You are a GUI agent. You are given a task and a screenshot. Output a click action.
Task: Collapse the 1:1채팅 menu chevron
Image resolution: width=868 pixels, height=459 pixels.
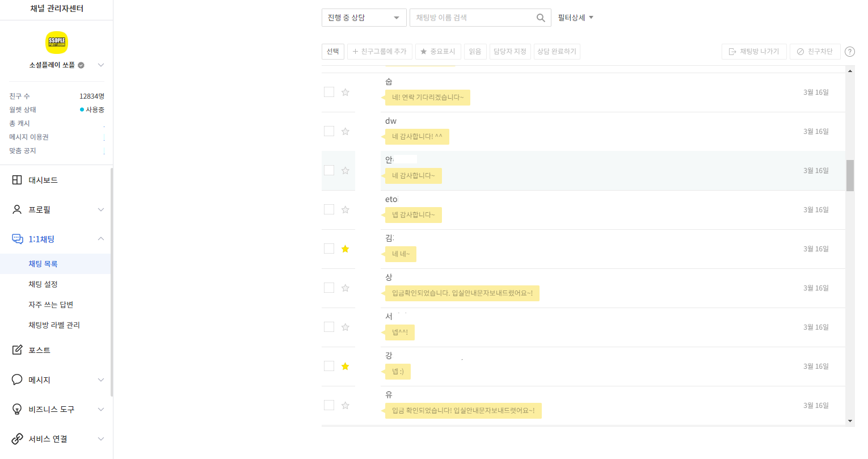click(100, 239)
